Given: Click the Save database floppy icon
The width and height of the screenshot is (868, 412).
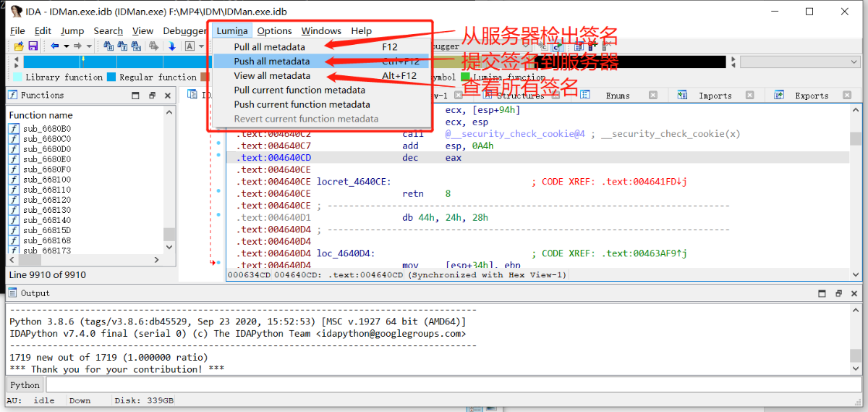Looking at the screenshot, I should tap(33, 46).
